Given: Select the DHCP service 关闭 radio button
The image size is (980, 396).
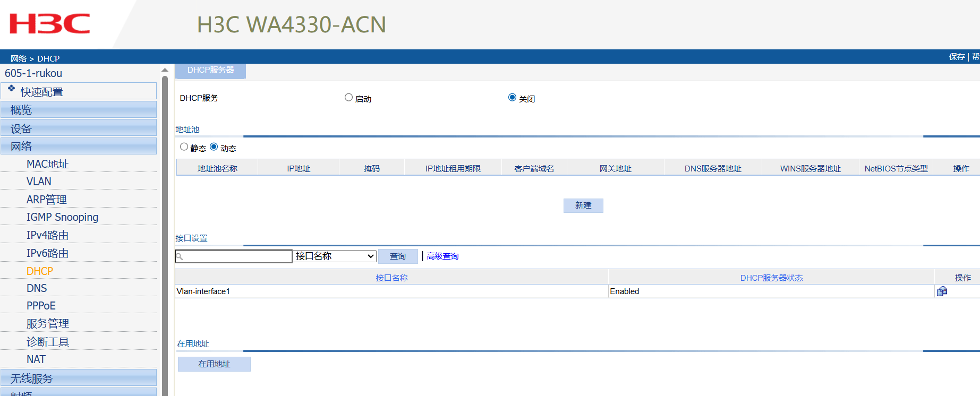Looking at the screenshot, I should 512,98.
